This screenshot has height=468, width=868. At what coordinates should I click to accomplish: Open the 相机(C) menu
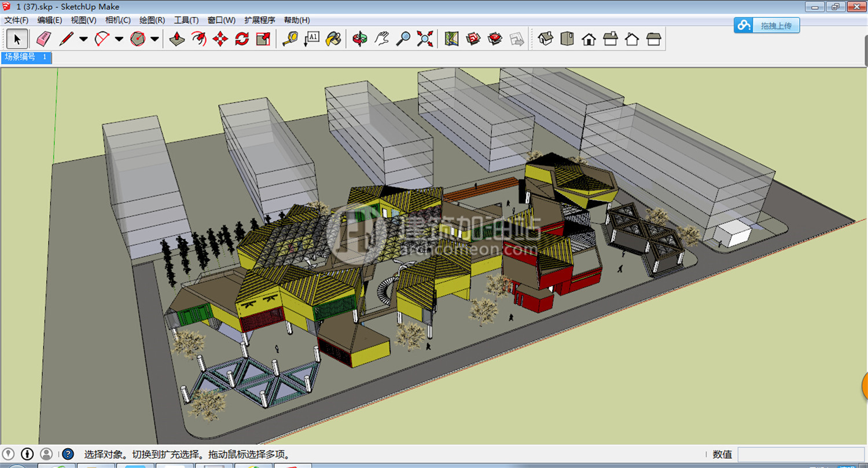[117, 20]
